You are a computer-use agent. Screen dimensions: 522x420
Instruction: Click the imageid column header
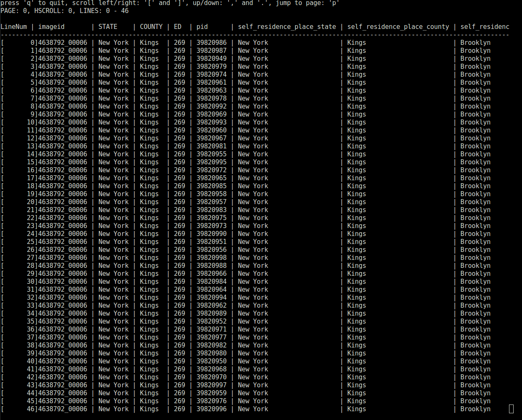click(52, 27)
